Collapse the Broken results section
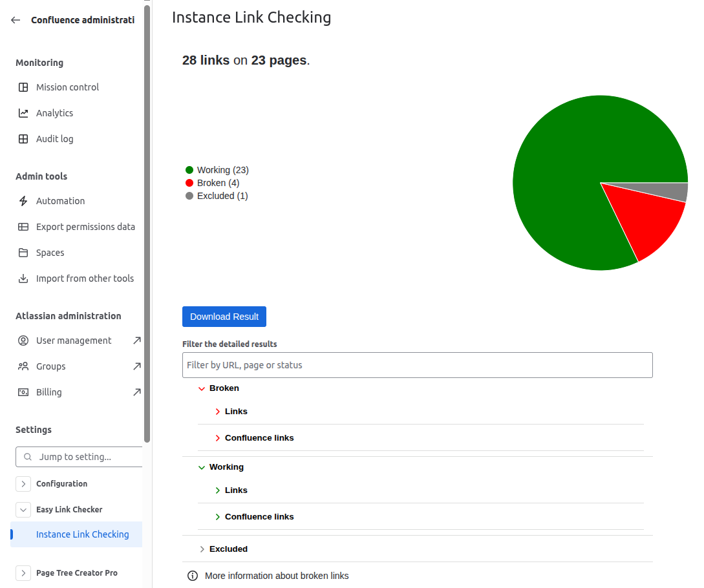The image size is (704, 588). point(202,388)
